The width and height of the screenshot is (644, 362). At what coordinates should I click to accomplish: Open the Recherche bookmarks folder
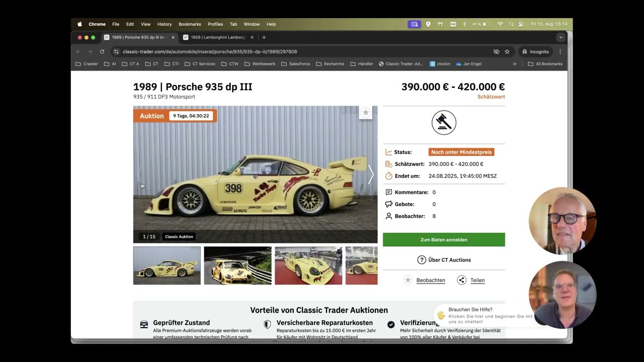tap(330, 64)
